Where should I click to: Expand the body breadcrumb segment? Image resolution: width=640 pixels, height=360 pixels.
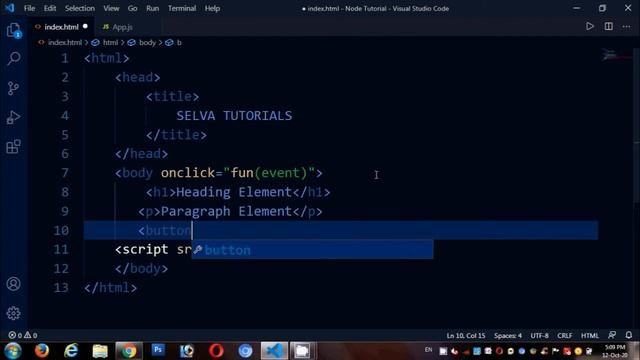coord(147,42)
